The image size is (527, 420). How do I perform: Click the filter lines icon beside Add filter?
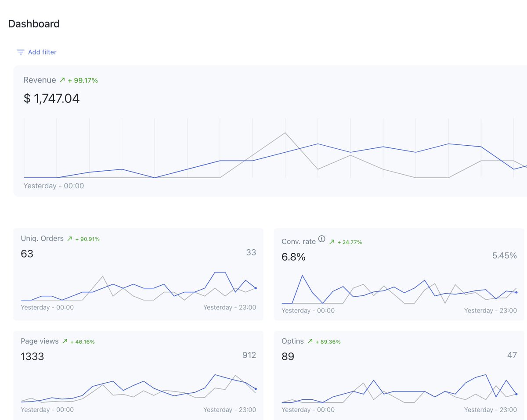click(x=21, y=52)
